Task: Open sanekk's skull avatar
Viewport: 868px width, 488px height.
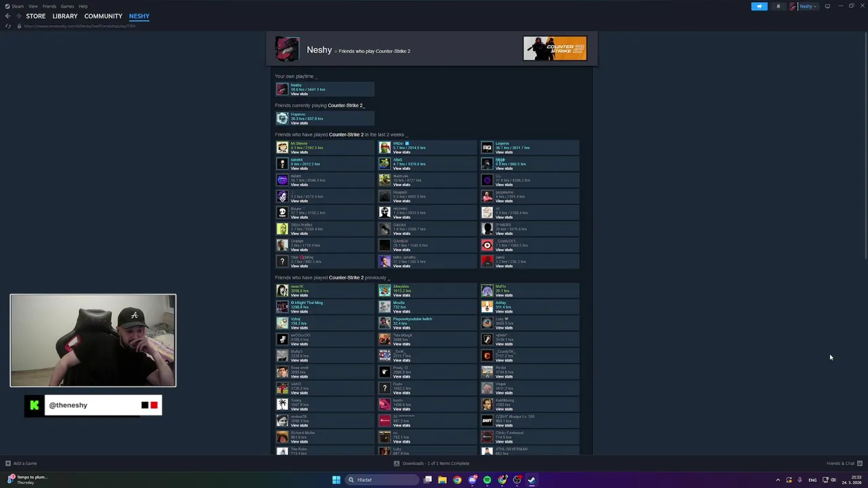Action: [282, 164]
